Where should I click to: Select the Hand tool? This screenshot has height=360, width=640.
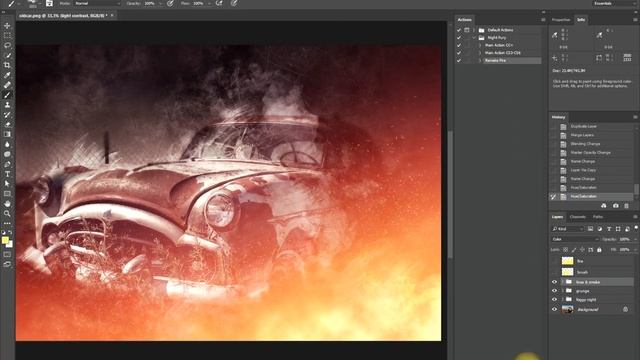[7, 204]
